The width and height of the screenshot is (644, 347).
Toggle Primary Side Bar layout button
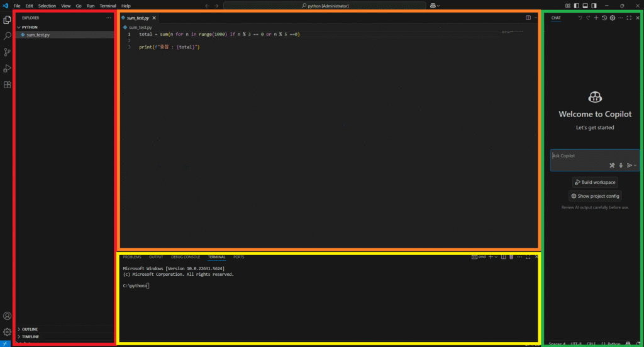point(577,6)
